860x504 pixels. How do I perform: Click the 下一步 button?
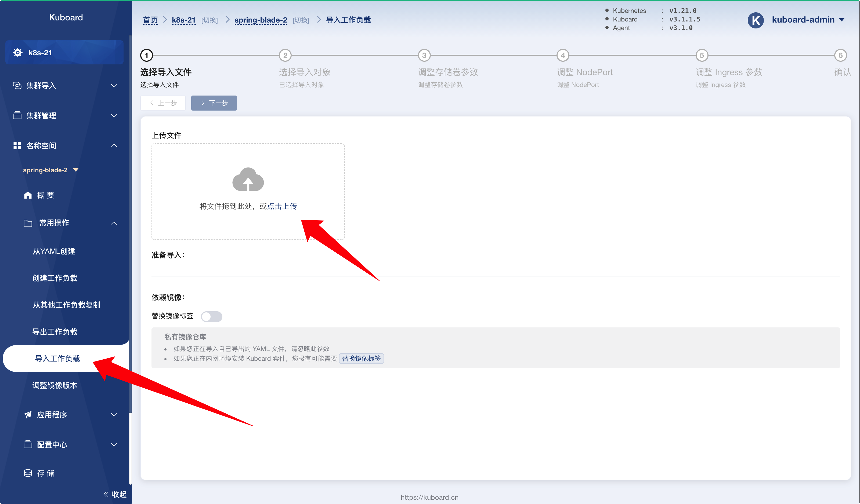[214, 103]
